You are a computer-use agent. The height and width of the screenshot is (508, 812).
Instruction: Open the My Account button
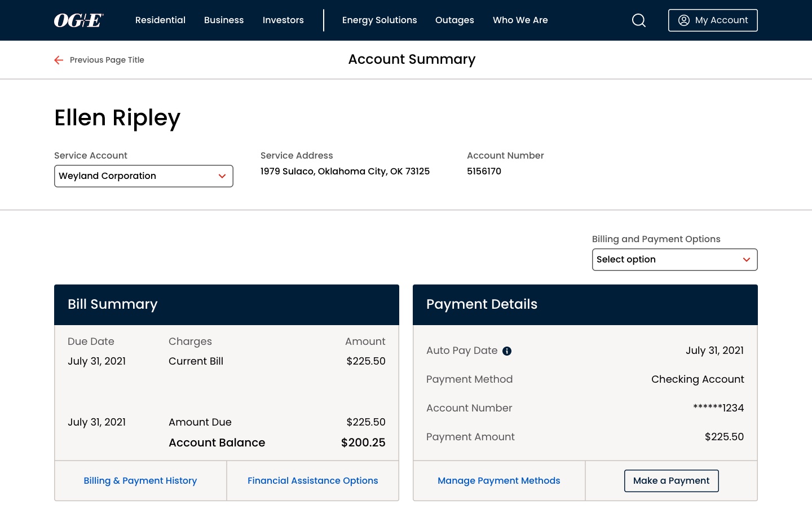click(713, 20)
